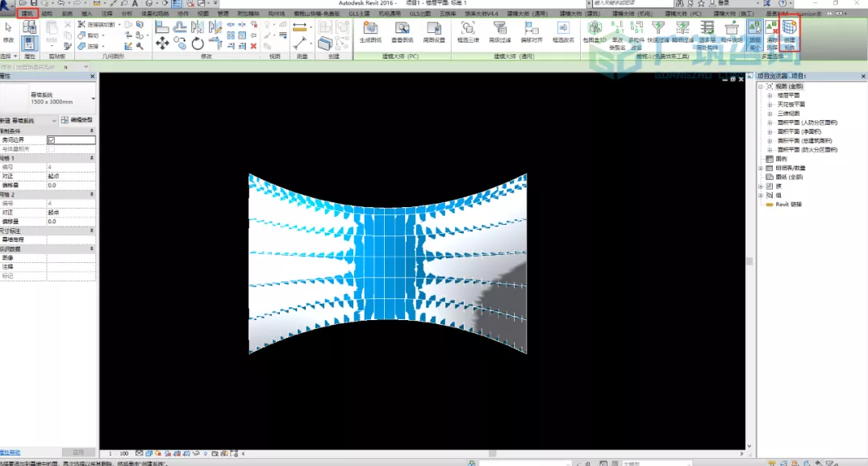Select 图纸 (全部) in project browser
The width and height of the screenshot is (868, 466).
click(x=789, y=177)
